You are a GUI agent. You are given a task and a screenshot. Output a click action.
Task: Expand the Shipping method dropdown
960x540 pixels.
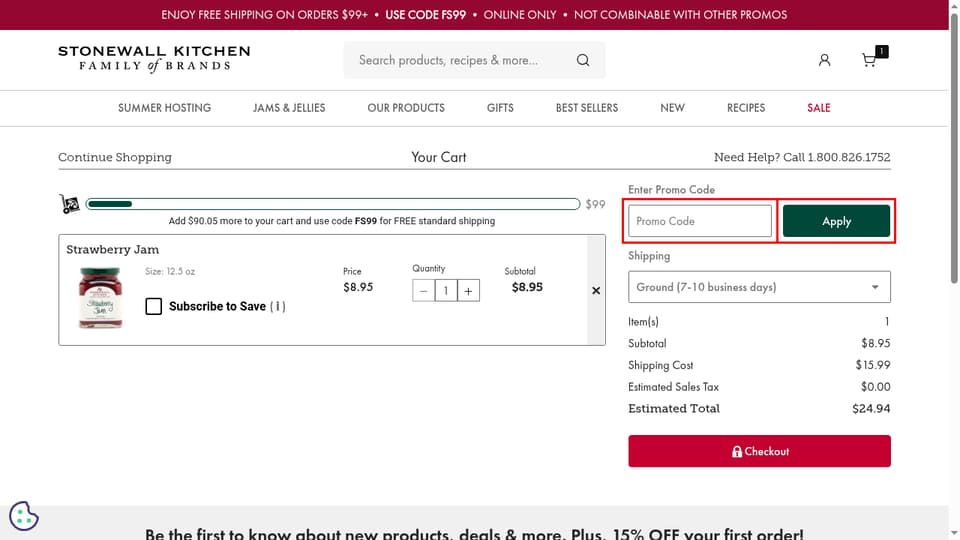pos(759,287)
